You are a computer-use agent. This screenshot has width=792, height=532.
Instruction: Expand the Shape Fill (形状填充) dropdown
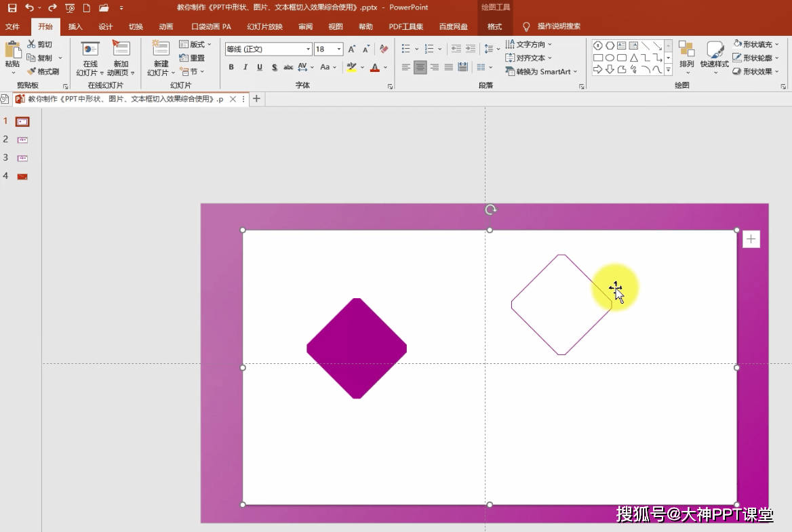(x=778, y=44)
